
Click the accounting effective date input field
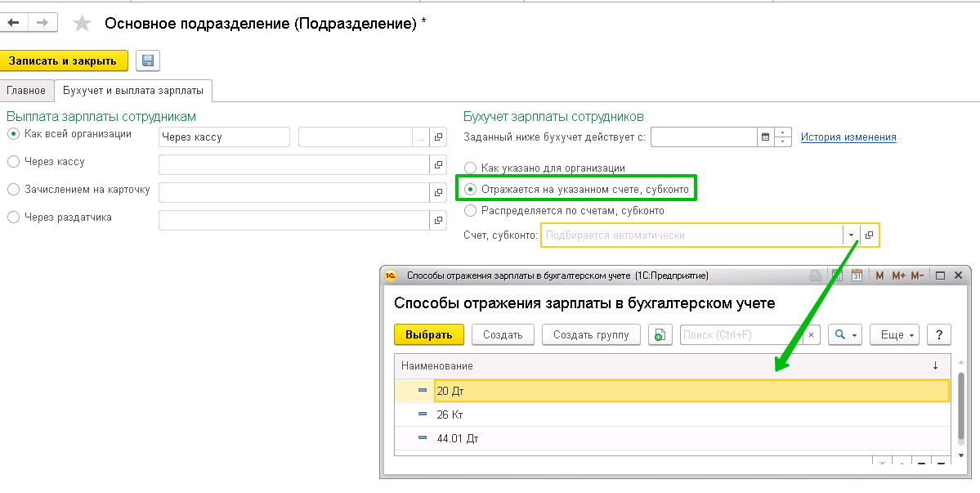coord(704,137)
